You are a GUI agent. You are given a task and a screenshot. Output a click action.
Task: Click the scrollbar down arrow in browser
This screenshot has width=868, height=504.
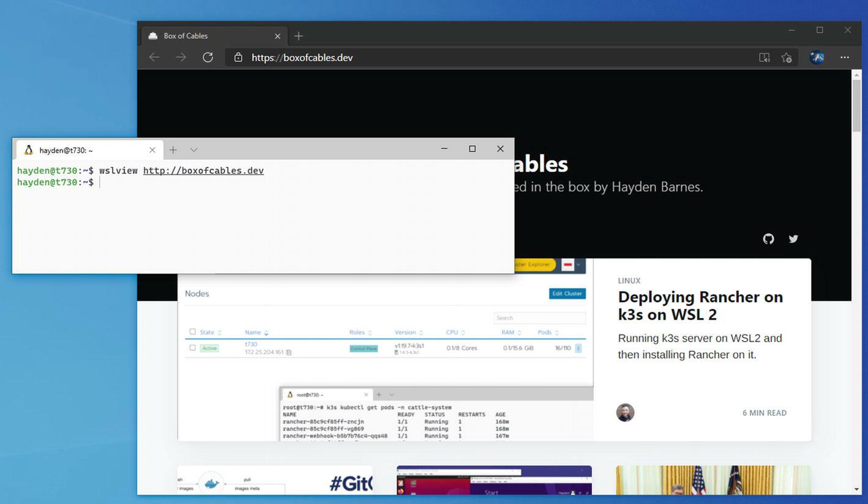click(856, 489)
